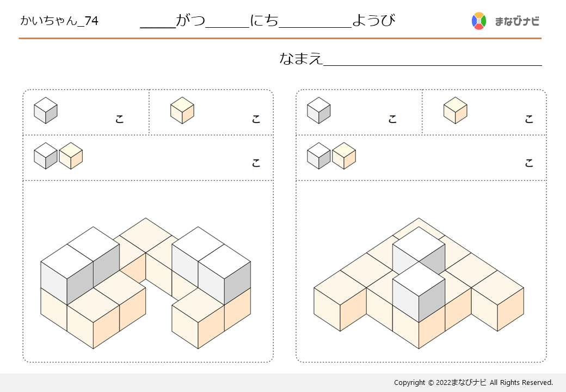Image resolution: width=566 pixels, height=392 pixels.
Task: Click the gray-beige cube pair in left panel
Action: [58, 156]
